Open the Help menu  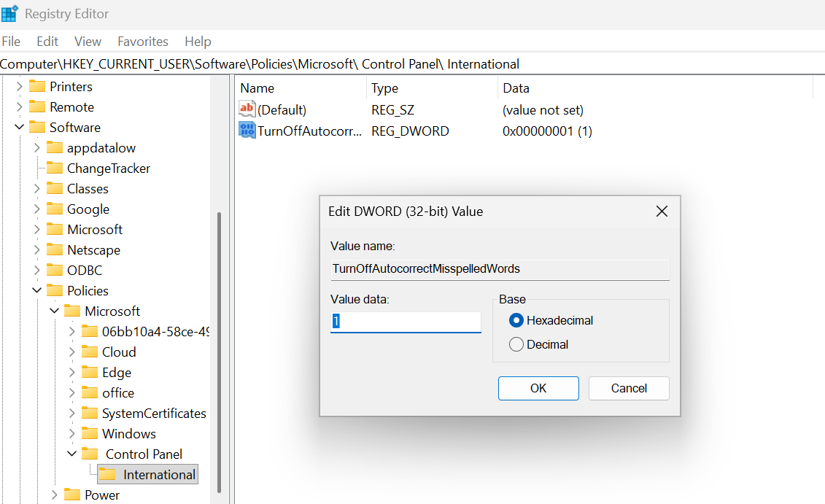[198, 42]
